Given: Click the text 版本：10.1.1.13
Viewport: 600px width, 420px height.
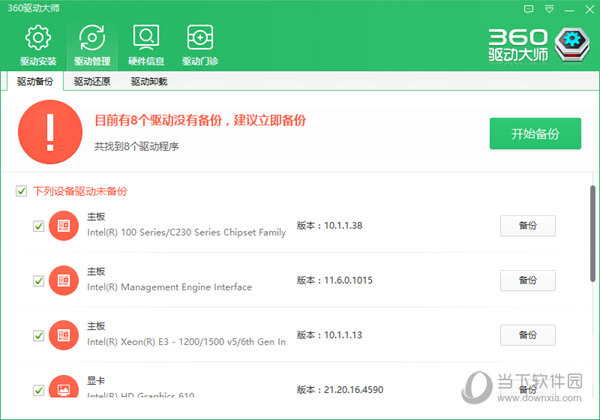Looking at the screenshot, I should coord(329,335).
